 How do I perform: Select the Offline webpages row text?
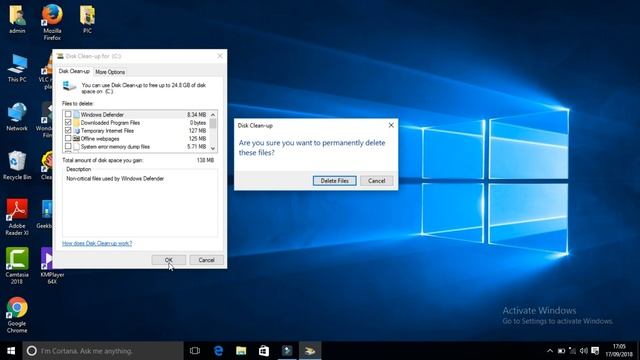100,139
